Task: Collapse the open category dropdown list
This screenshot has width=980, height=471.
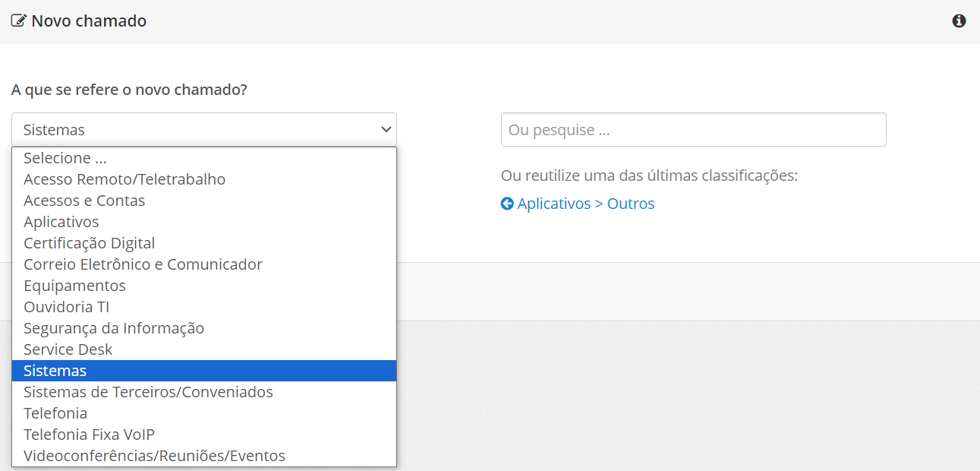Action: pos(203,129)
